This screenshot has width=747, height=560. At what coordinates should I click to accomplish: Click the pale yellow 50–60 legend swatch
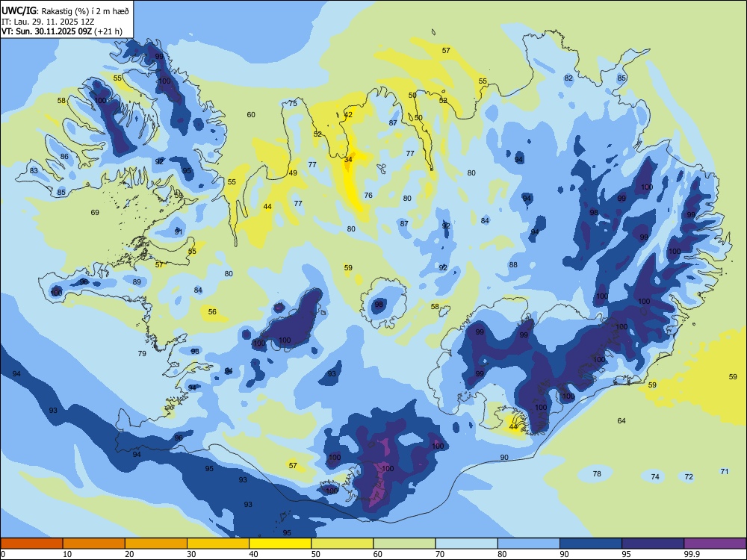pos(342,544)
